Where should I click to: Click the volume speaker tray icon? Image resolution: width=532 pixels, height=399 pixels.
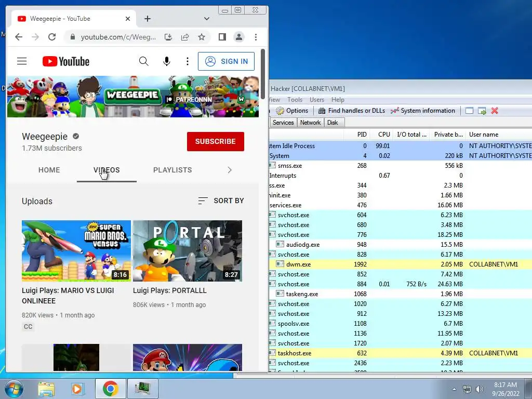479,389
